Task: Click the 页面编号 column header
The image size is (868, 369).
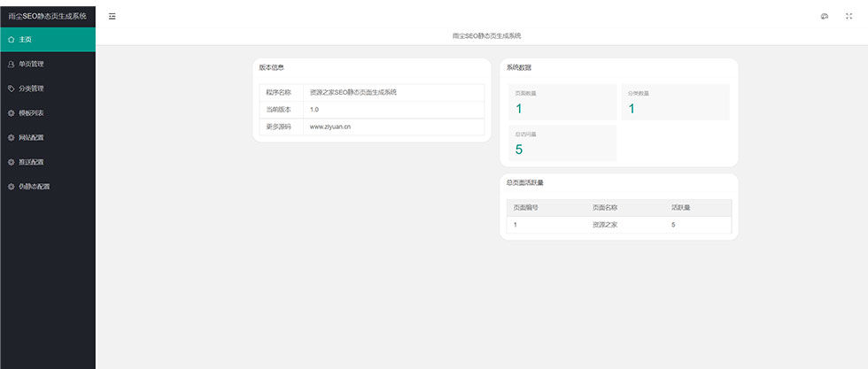Action: (526, 208)
